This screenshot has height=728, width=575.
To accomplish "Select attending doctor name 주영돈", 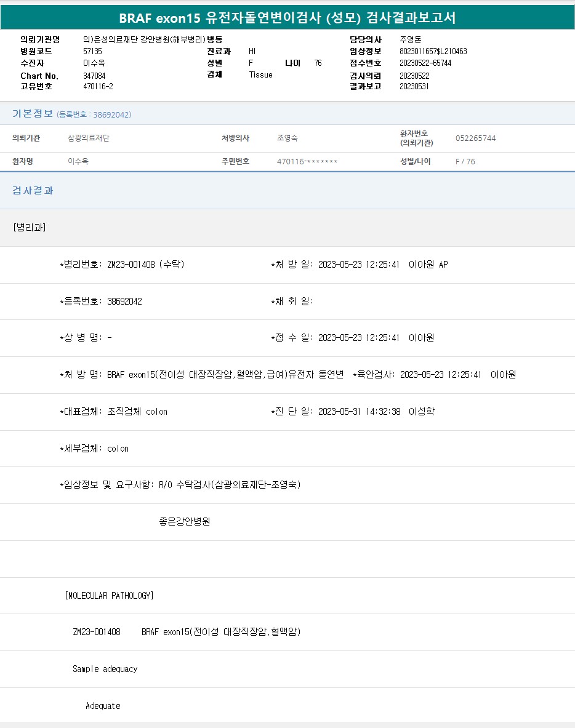I will tap(410, 40).
